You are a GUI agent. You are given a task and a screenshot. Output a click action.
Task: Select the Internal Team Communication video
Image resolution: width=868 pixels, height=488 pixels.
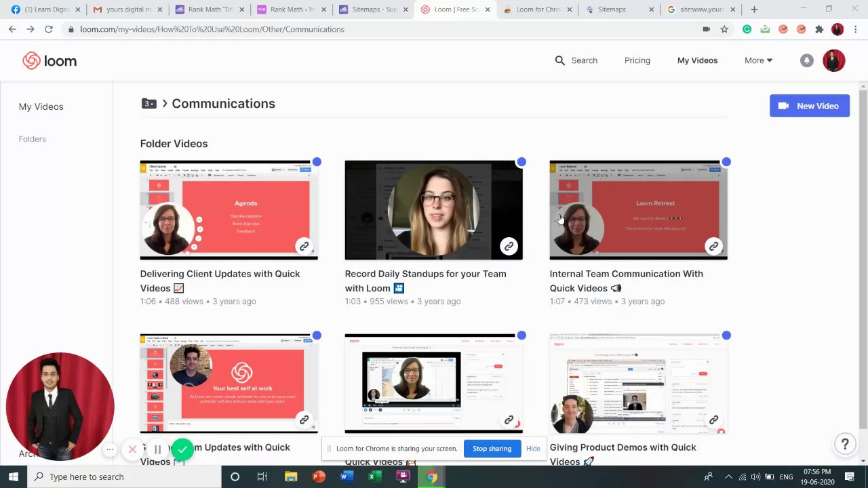726,162
